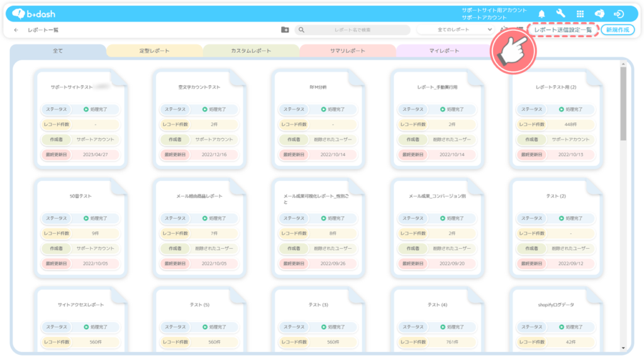
Task: Open the テスト (2) report card
Action: click(556, 228)
